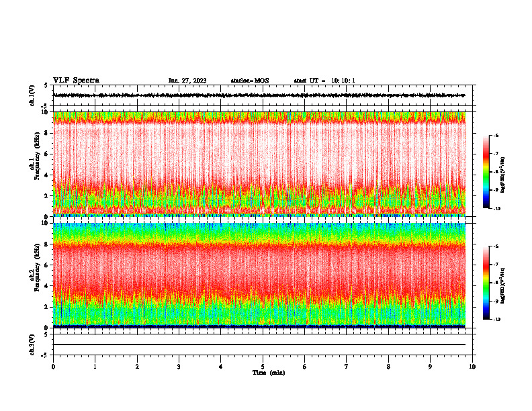Click the -10 label on ch.1 color scale
Image resolution: width=532 pixels, height=411 pixels.
click(x=496, y=209)
